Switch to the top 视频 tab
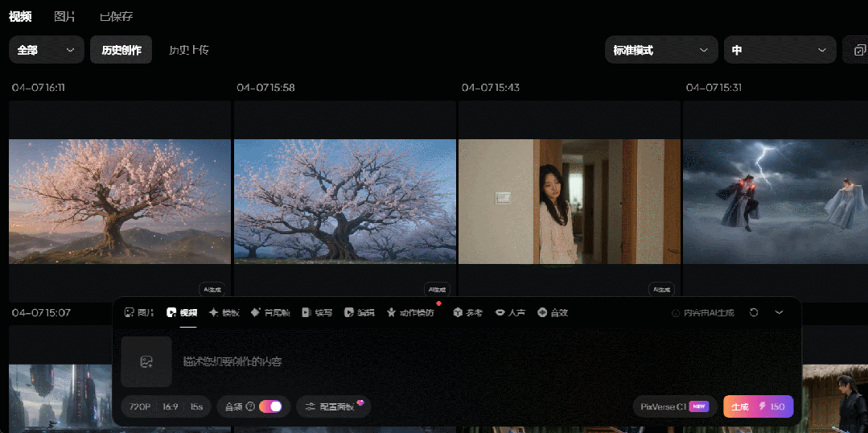868x433 pixels. click(20, 17)
